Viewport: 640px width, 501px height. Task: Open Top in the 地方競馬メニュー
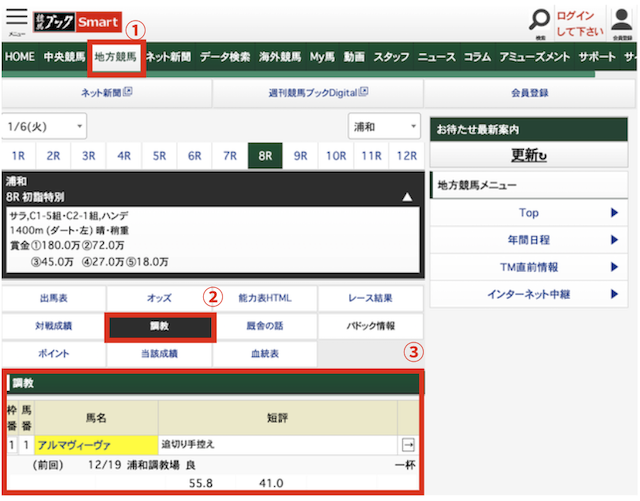pos(529,213)
